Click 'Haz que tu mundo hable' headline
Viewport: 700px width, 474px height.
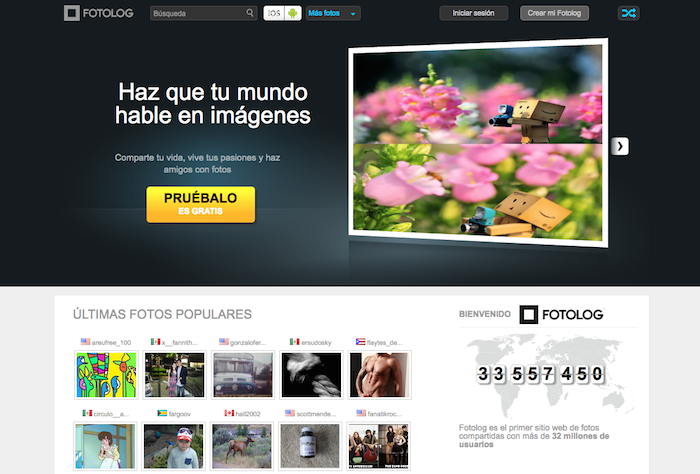pos(212,104)
